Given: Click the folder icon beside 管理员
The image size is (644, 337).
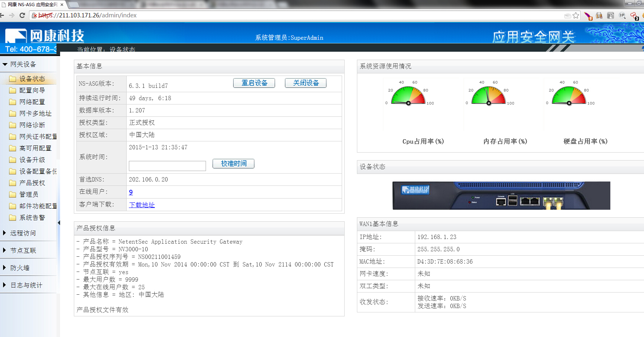Looking at the screenshot, I should [13, 195].
